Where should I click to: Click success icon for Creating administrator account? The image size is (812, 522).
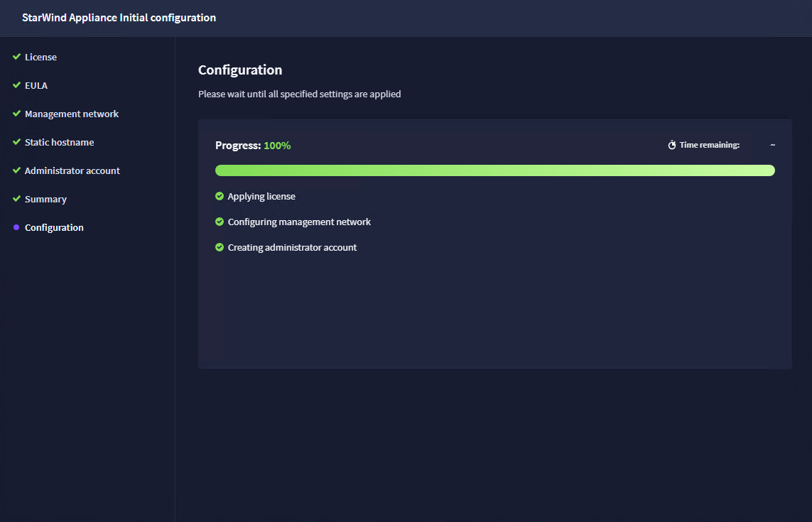click(x=220, y=247)
